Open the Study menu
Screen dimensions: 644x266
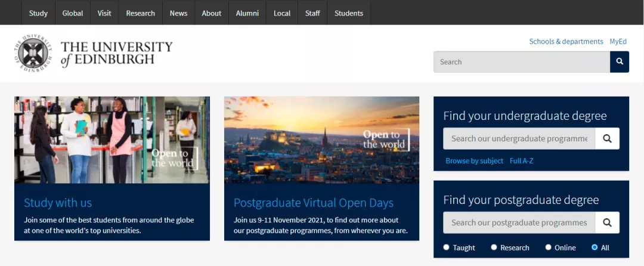pyautogui.click(x=38, y=13)
